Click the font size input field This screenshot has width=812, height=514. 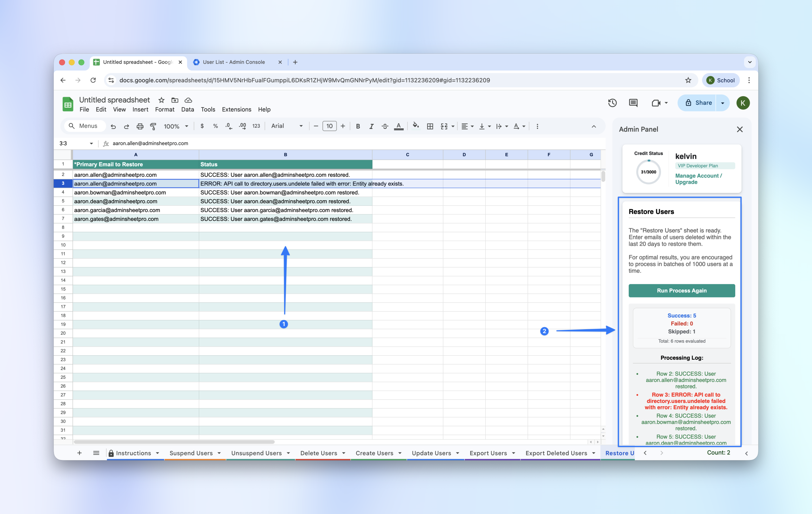329,126
